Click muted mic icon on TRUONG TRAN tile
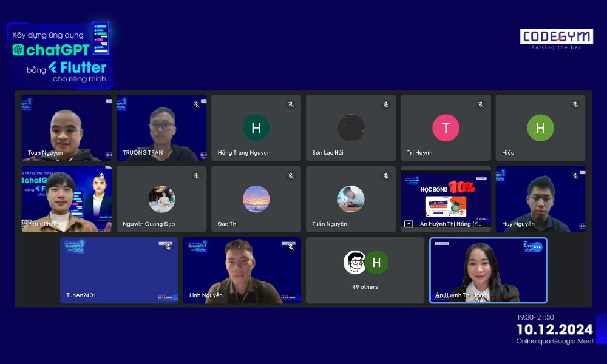This screenshot has height=364, width=607. click(x=196, y=105)
